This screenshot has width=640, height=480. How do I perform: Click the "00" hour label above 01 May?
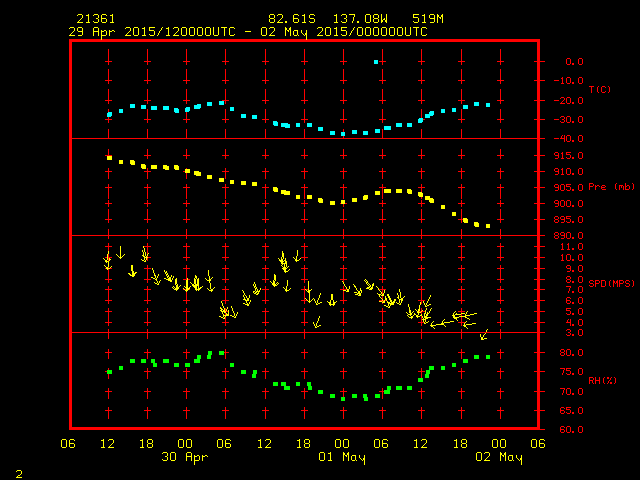[342, 444]
